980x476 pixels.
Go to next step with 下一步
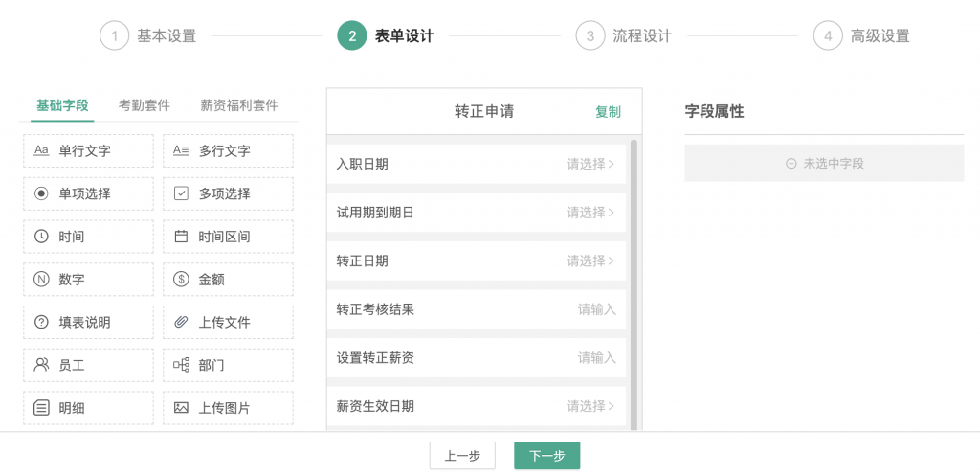point(546,455)
